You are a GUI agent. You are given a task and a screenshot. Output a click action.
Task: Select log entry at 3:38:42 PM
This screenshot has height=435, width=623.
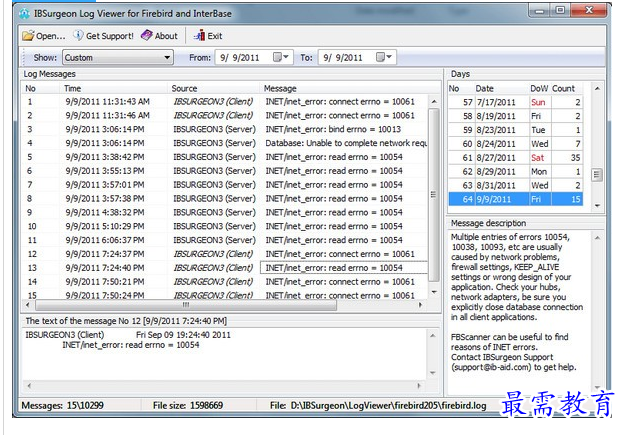225,157
